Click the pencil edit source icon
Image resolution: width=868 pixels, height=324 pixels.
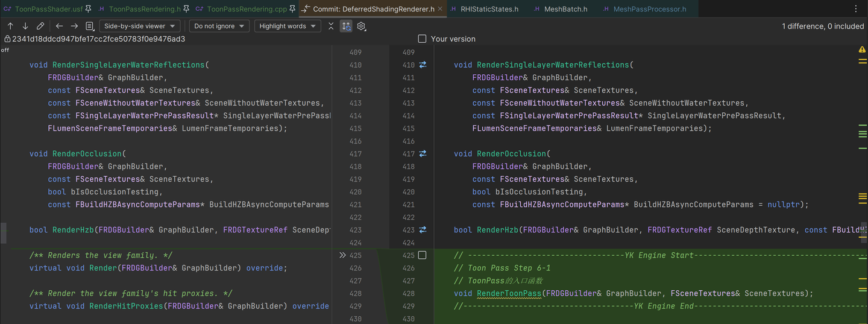[40, 26]
